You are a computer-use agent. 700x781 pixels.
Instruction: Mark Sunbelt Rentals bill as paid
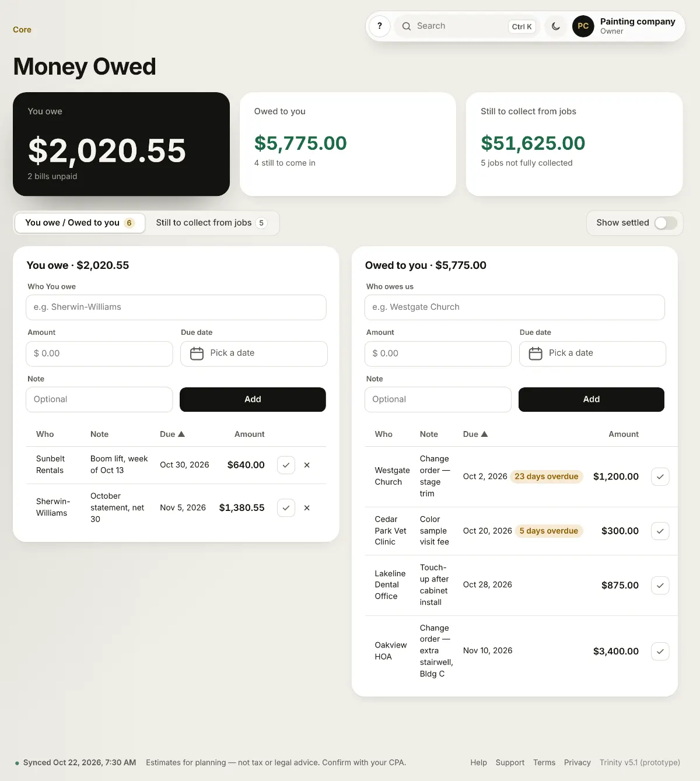[286, 465]
